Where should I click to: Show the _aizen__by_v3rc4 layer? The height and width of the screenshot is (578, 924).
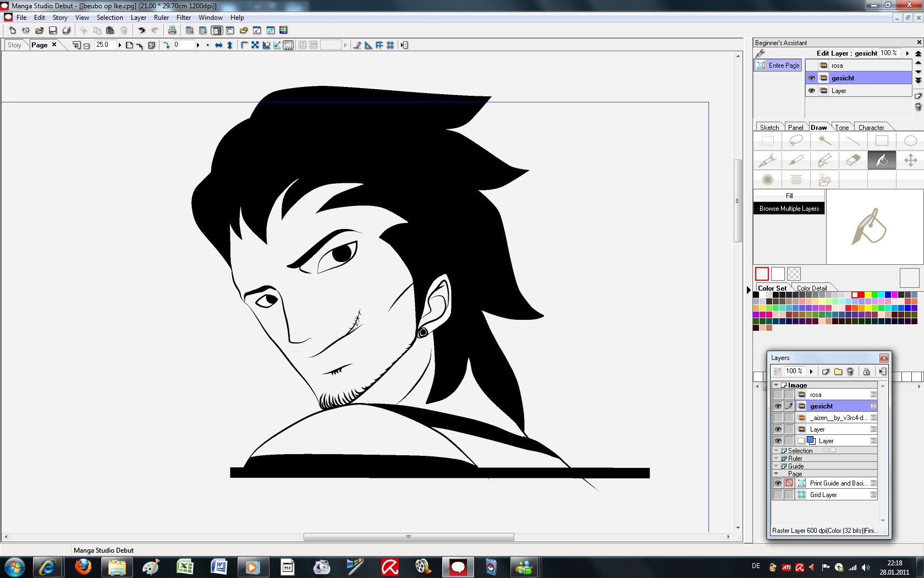tap(778, 418)
